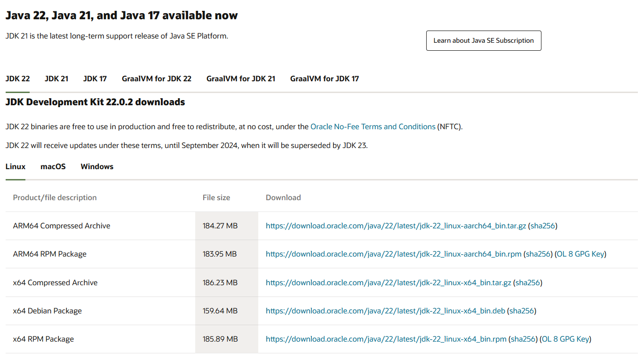Switch to the JDK 21 tab

[x=56, y=78]
